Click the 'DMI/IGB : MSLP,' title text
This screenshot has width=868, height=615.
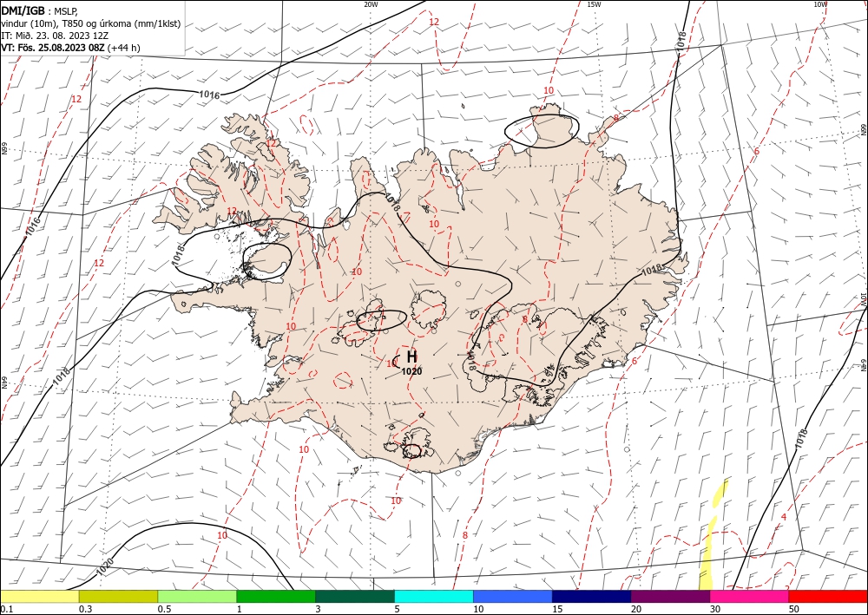pyautogui.click(x=39, y=10)
